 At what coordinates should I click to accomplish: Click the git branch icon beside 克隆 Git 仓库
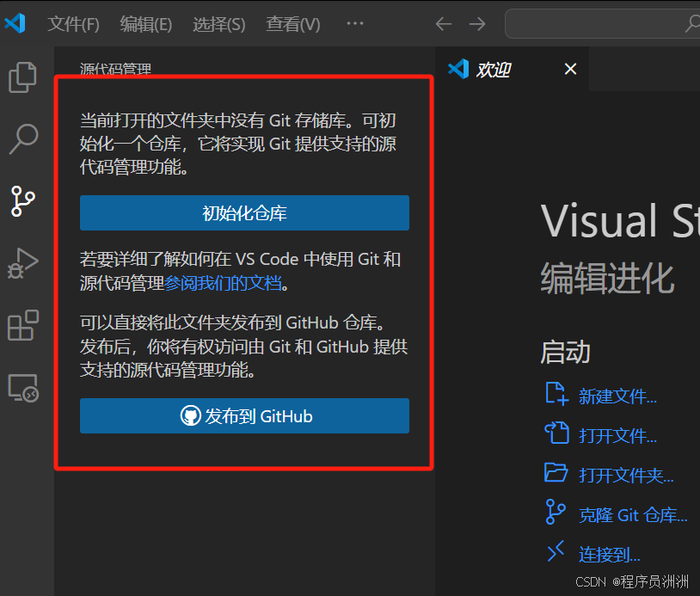click(556, 512)
